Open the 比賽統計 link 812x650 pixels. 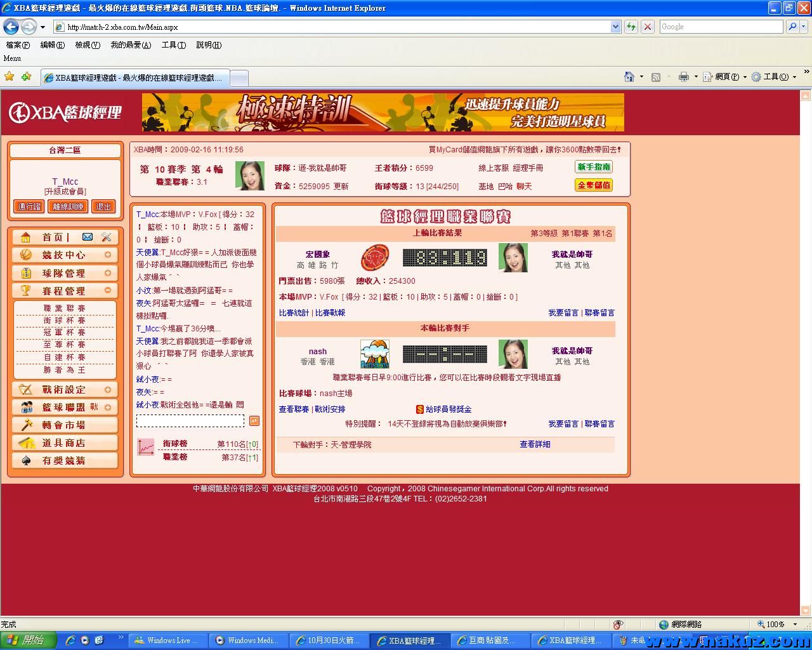tap(294, 313)
